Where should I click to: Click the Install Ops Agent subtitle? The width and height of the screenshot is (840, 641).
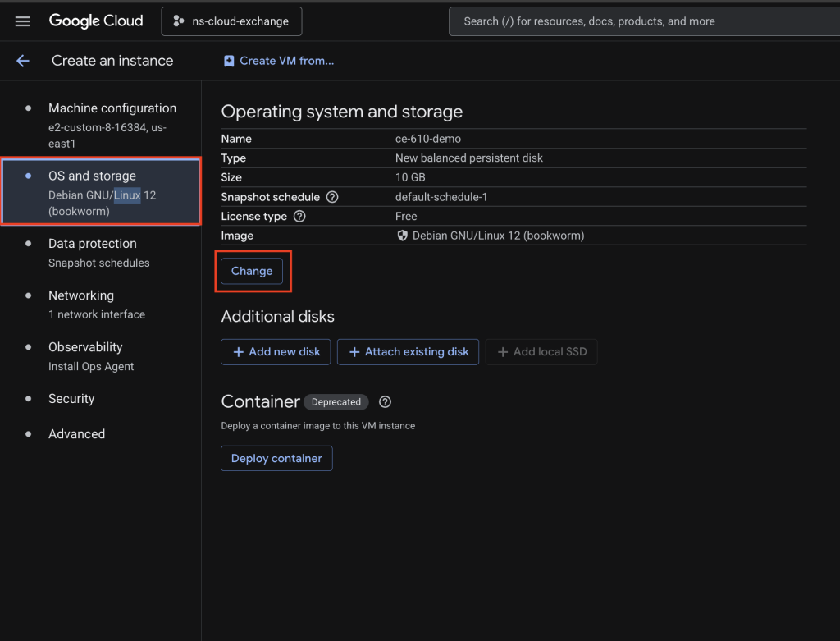(91, 367)
